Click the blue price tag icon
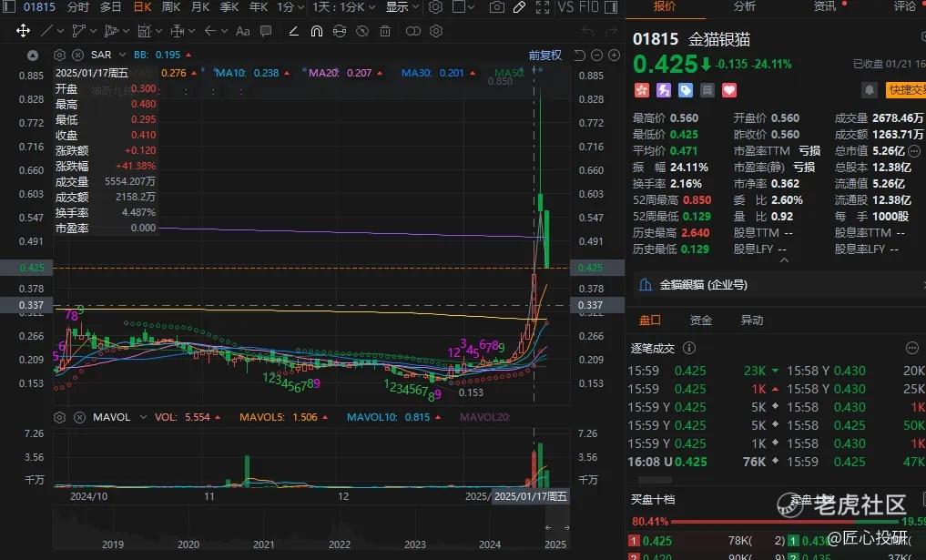Image resolution: width=926 pixels, height=560 pixels. [686, 90]
